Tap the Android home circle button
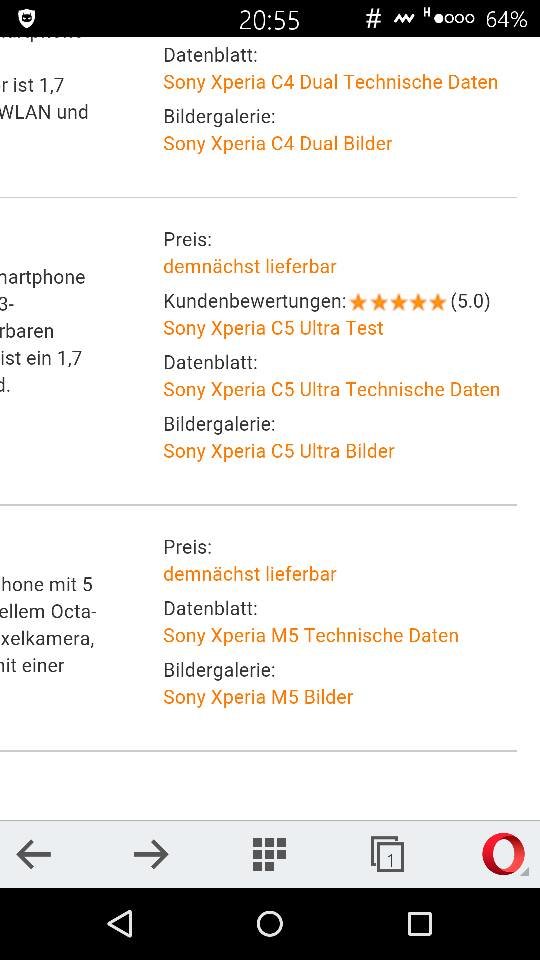Viewport: 540px width, 960px height. pyautogui.click(x=270, y=923)
